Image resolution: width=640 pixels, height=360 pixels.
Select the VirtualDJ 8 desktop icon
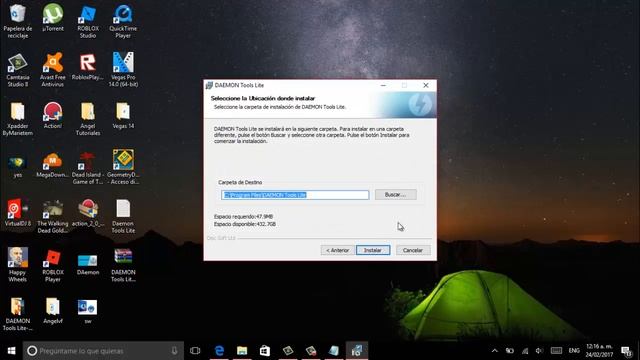coord(18,213)
